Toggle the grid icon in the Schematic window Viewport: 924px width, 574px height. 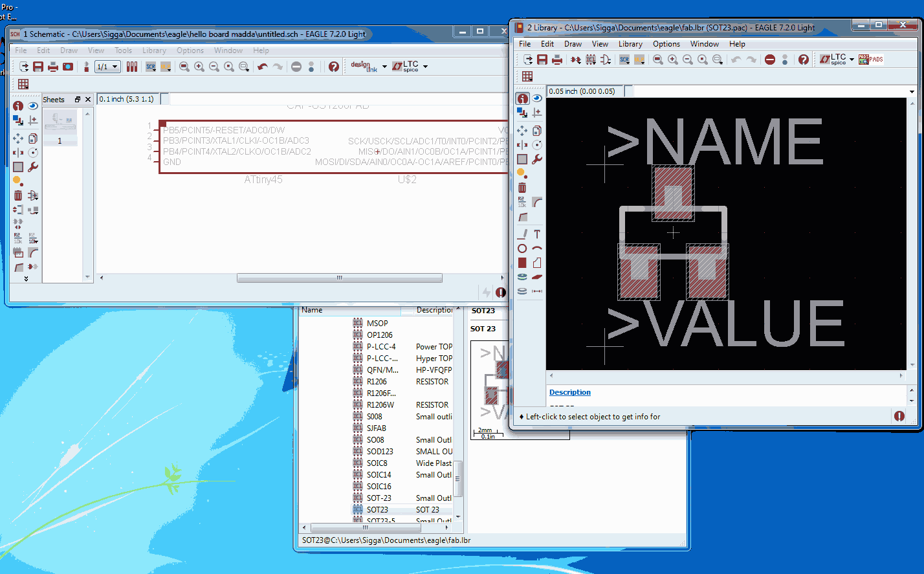pos(23,83)
